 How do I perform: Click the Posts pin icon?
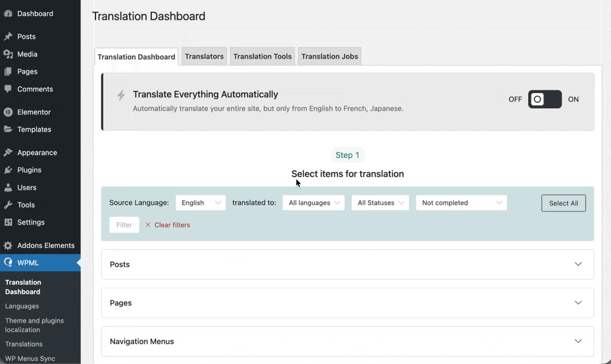click(8, 36)
